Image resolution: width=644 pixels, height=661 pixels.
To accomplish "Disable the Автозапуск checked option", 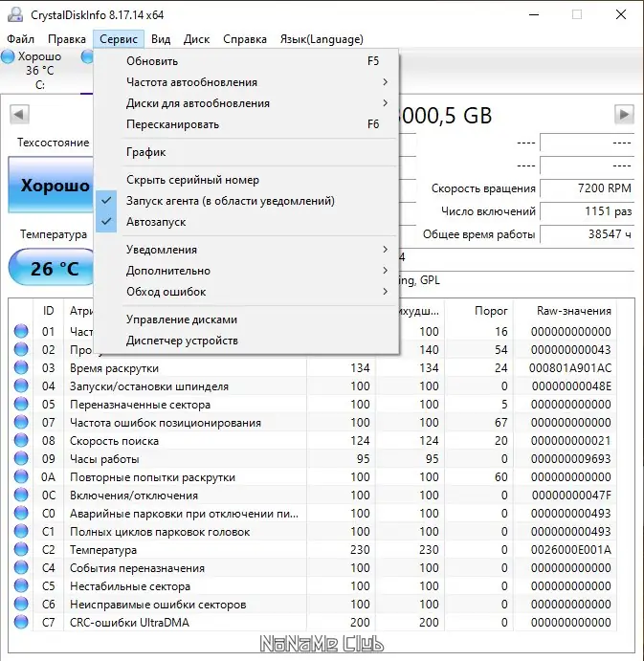I will click(x=156, y=222).
